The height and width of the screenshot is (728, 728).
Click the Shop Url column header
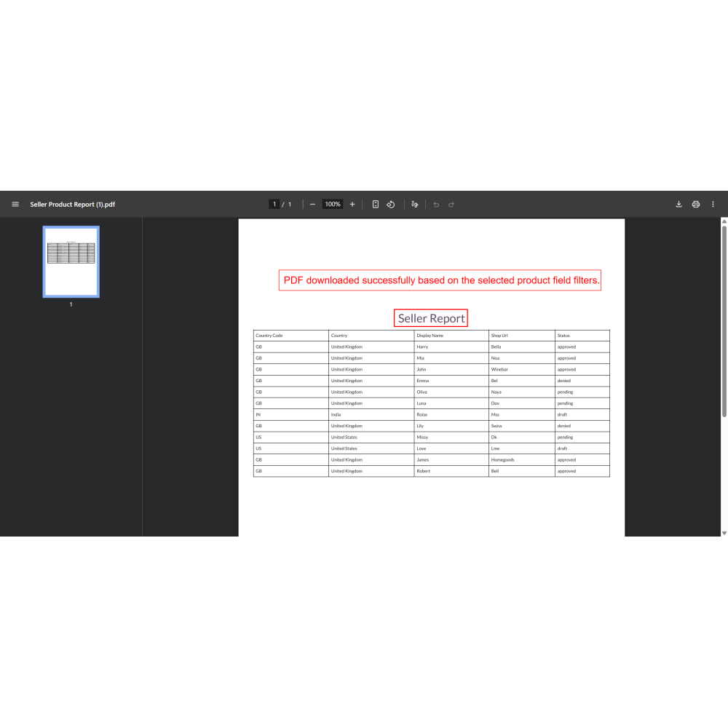(x=499, y=336)
